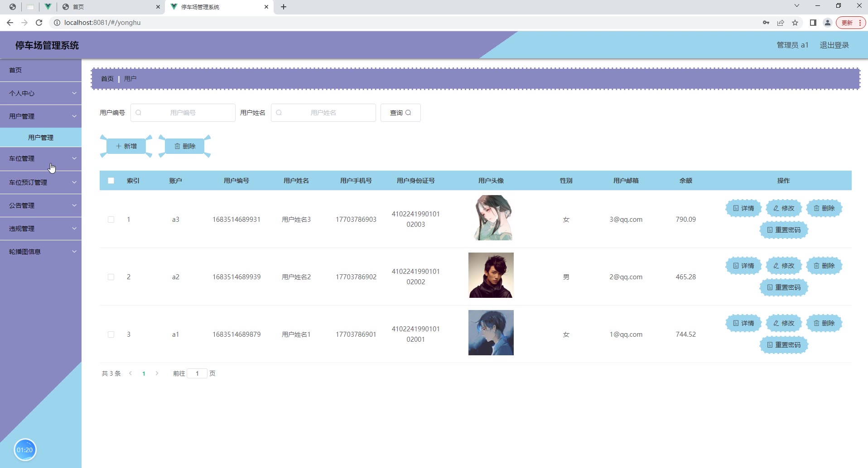Bookmark this page with the star icon
Viewport: 868px width, 468px height.
[x=795, y=23]
